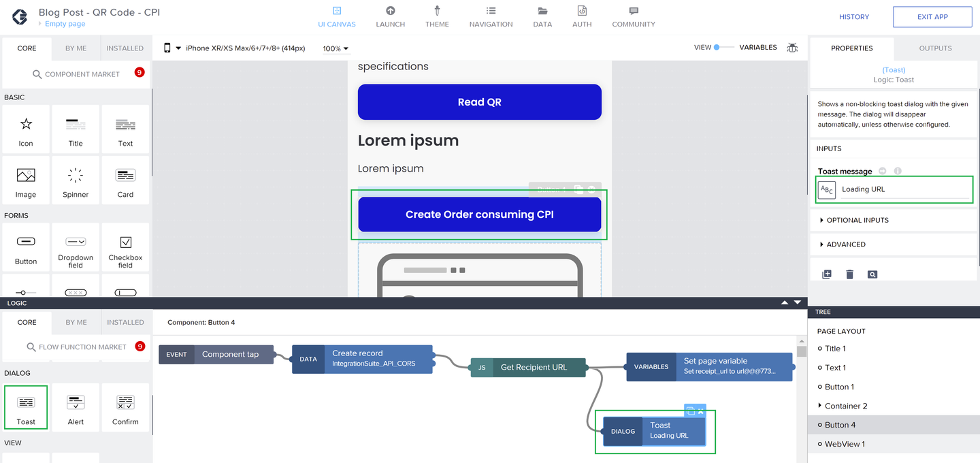This screenshot has width=980, height=463.
Task: Select the Dropdown field component
Action: click(76, 247)
